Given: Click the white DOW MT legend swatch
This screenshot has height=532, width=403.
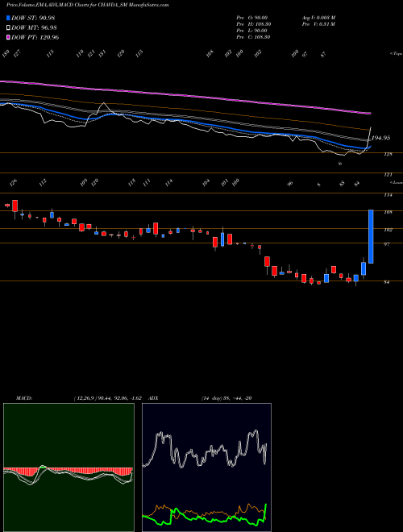Looking at the screenshot, I should coord(8,27).
